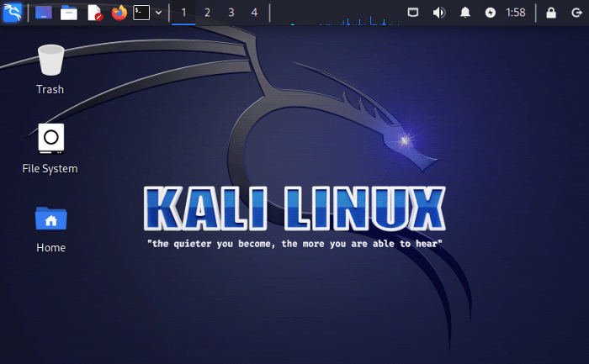This screenshot has height=364, width=589.
Task: Click the 1:58 clock
Action: [515, 13]
